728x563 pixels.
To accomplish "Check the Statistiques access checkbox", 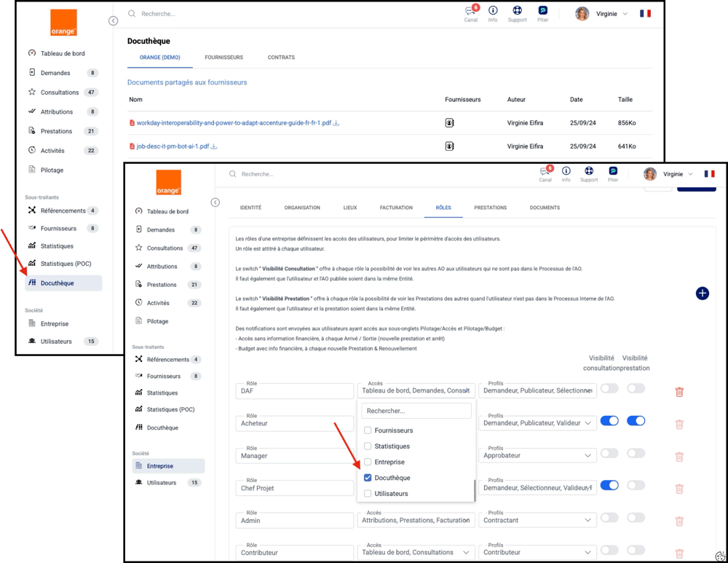I will pos(368,446).
